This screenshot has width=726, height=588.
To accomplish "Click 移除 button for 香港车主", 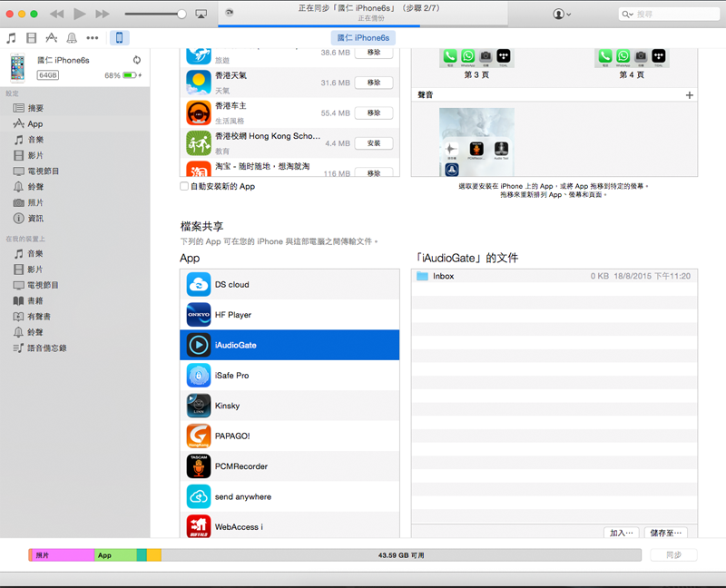I will pyautogui.click(x=374, y=113).
